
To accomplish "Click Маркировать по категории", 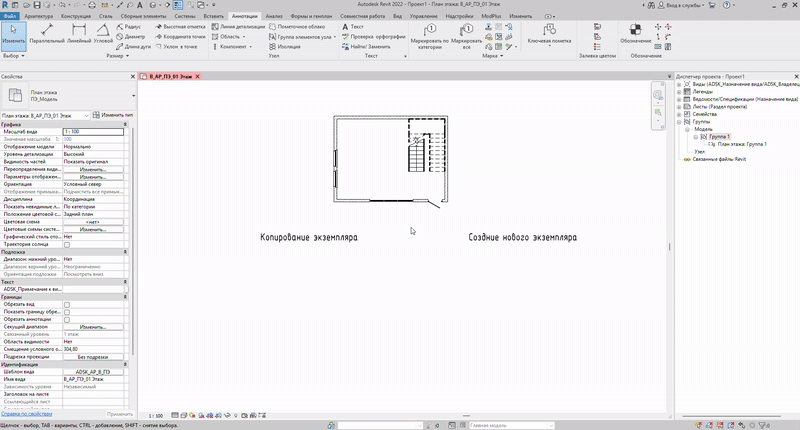I will (430, 36).
